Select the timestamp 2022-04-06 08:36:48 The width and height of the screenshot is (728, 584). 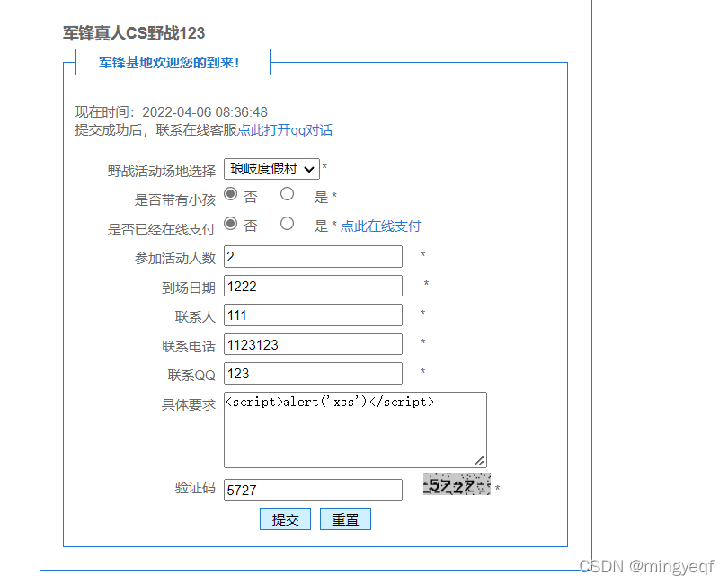pyautogui.click(x=205, y=112)
